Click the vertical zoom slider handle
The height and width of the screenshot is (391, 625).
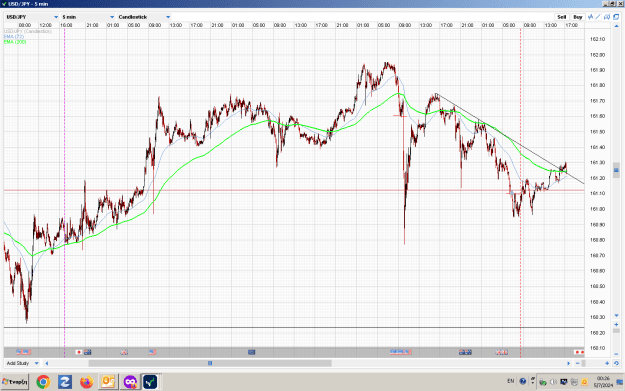616,331
